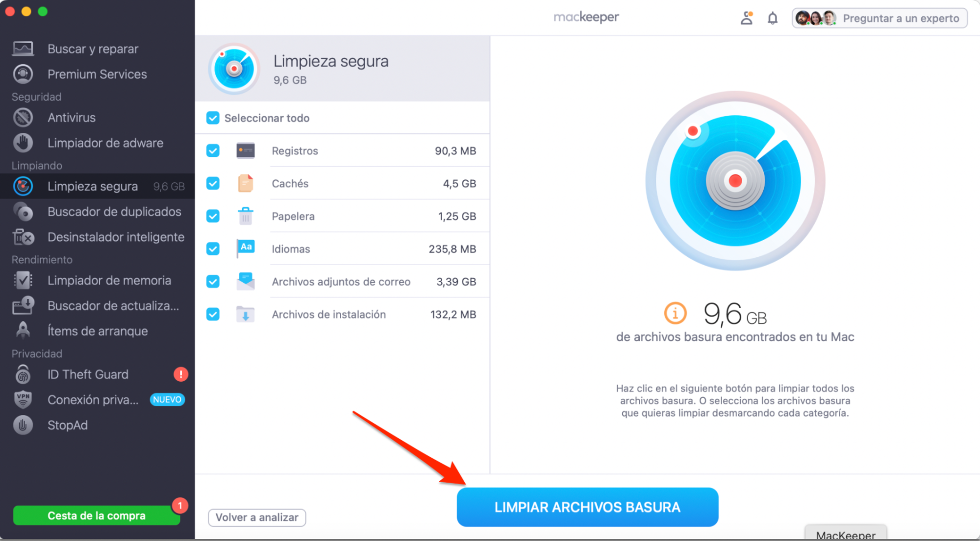This screenshot has height=541, width=980.
Task: Select Limpieza segura in the sidebar
Action: click(92, 186)
